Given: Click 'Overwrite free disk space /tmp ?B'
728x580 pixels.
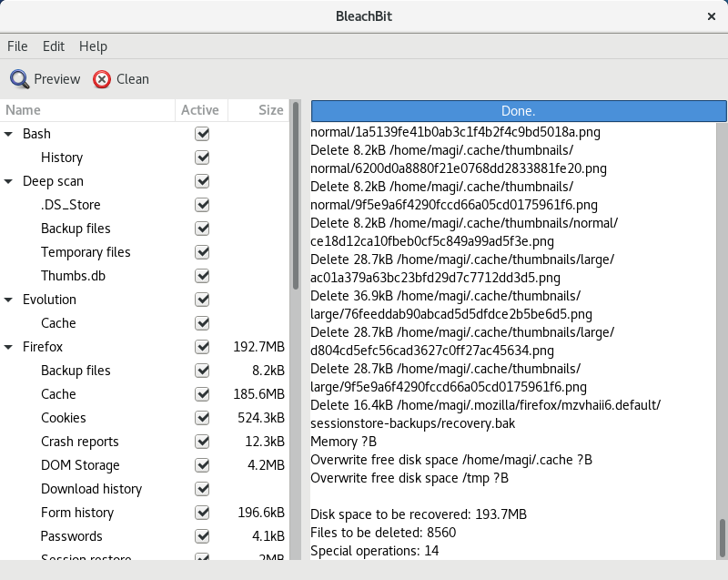Looking at the screenshot, I should coord(409,478).
